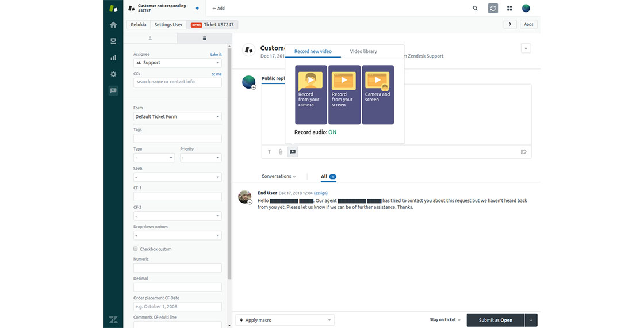
Task: Click the cc me link
Action: point(216,74)
